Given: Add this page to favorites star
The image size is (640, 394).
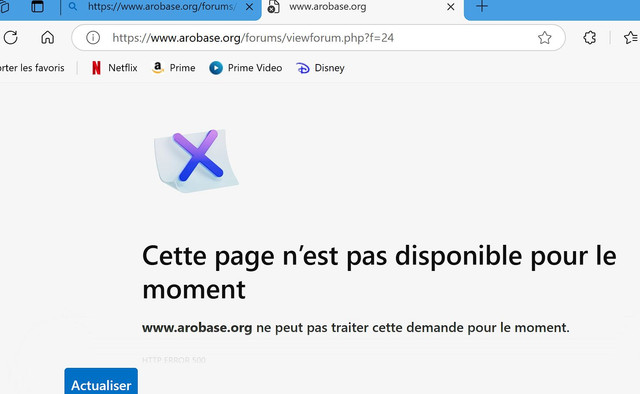Looking at the screenshot, I should pos(544,38).
